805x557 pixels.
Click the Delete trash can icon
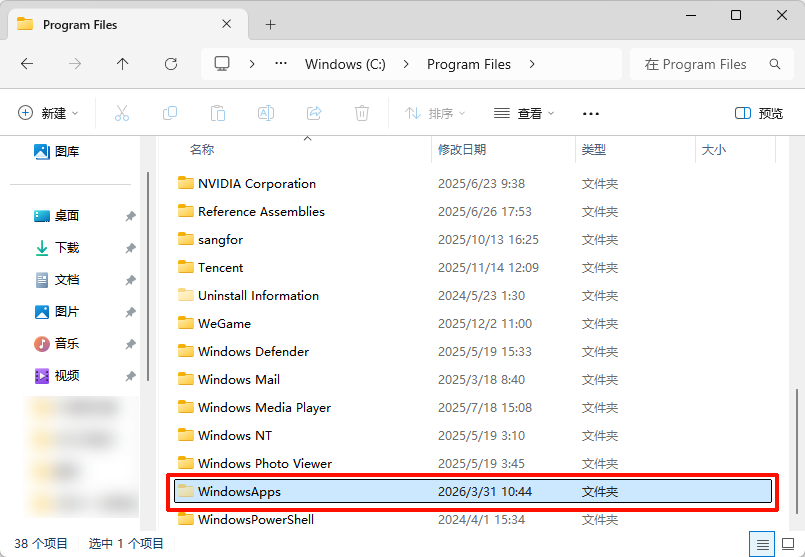[x=362, y=113]
